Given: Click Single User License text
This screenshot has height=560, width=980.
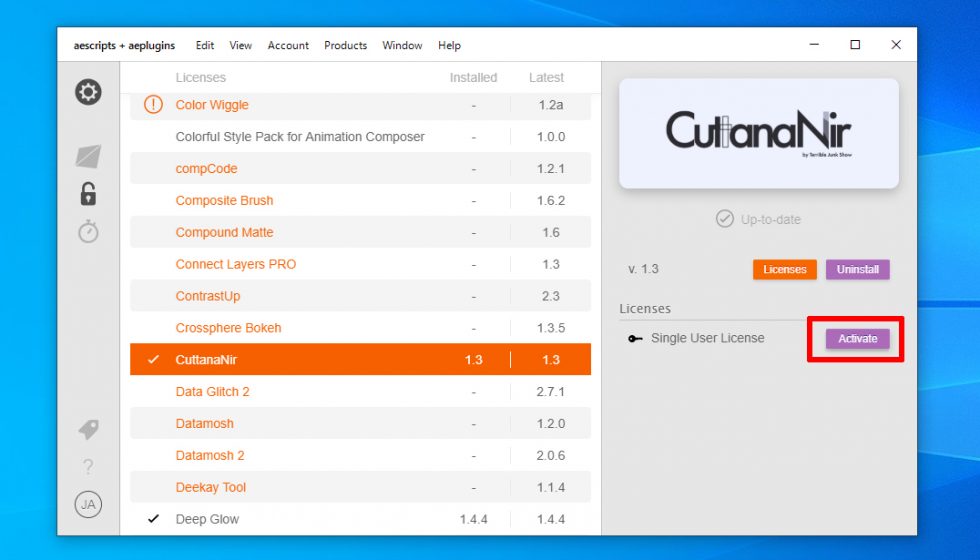Looking at the screenshot, I should (708, 338).
